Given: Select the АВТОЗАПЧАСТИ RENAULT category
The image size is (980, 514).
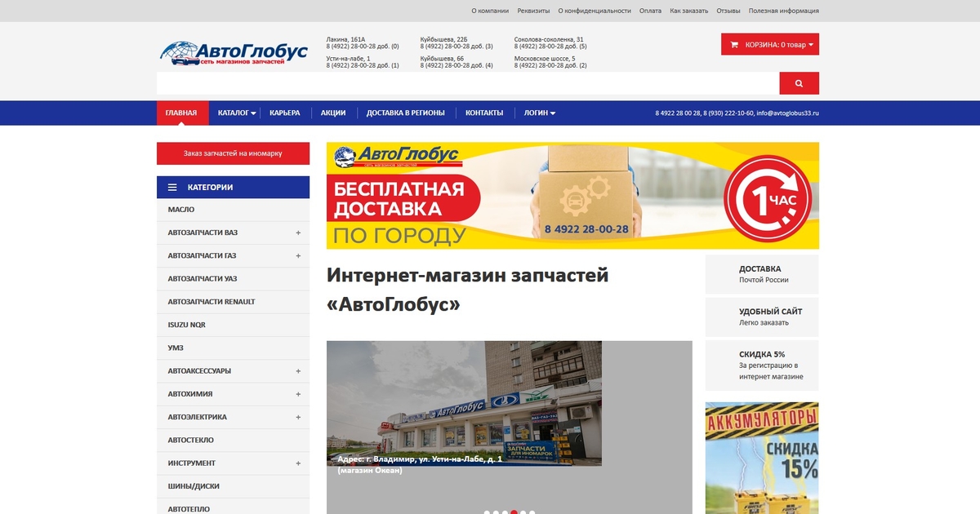Looking at the screenshot, I should click(212, 302).
